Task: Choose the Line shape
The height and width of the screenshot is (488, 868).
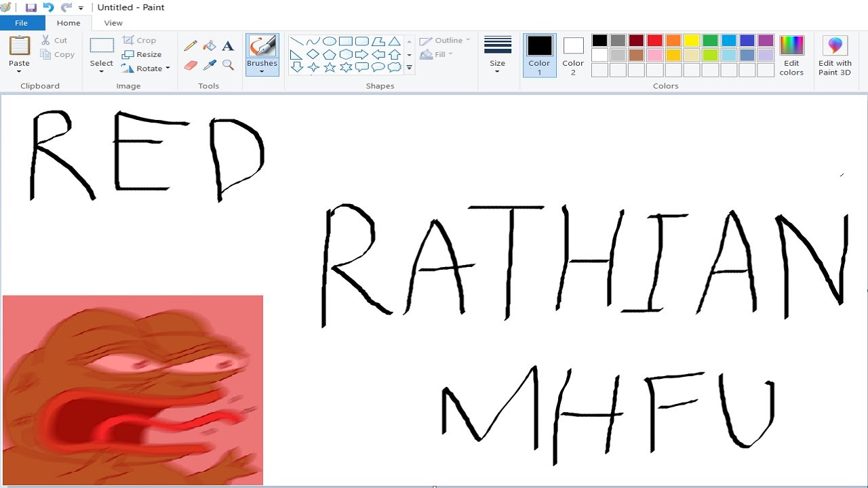Action: (297, 41)
